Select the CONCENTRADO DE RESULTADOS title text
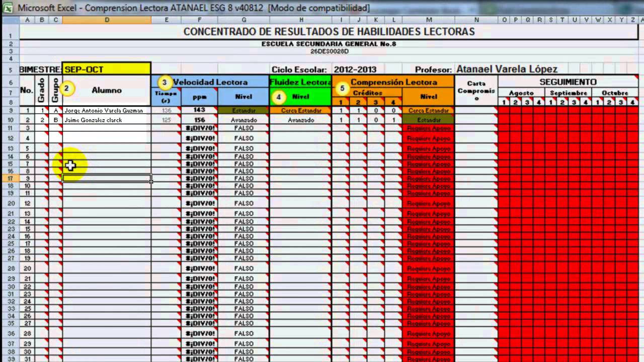 coord(329,32)
